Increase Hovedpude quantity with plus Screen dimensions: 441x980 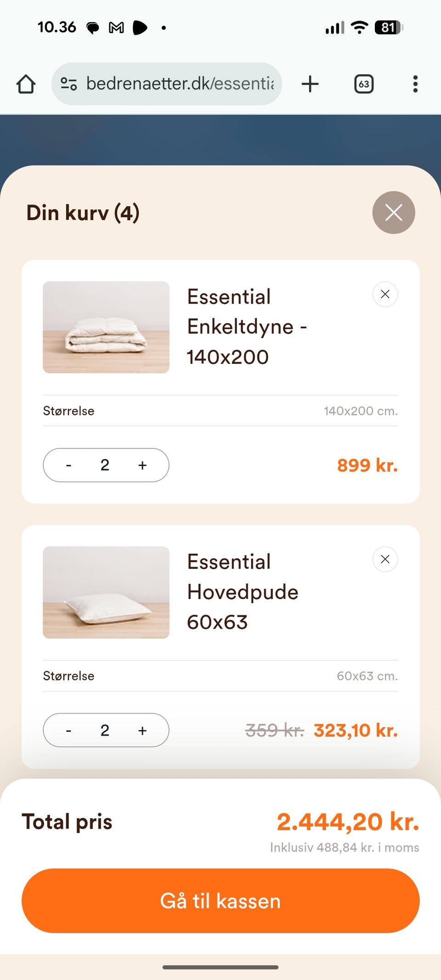click(x=142, y=731)
